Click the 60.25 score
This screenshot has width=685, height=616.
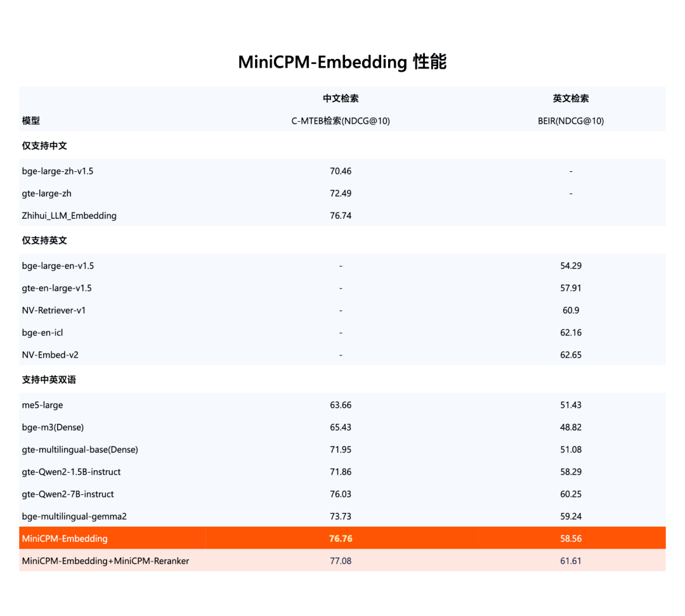pyautogui.click(x=571, y=494)
